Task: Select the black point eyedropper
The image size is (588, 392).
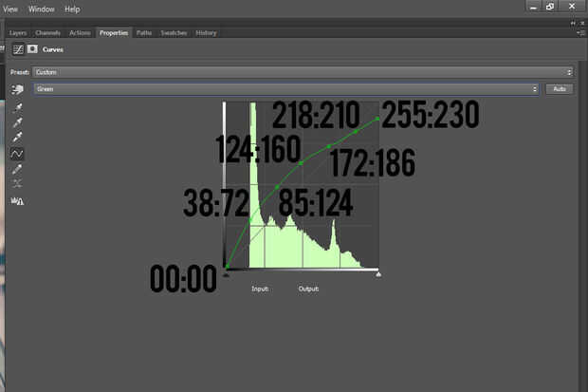Action: pyautogui.click(x=17, y=108)
